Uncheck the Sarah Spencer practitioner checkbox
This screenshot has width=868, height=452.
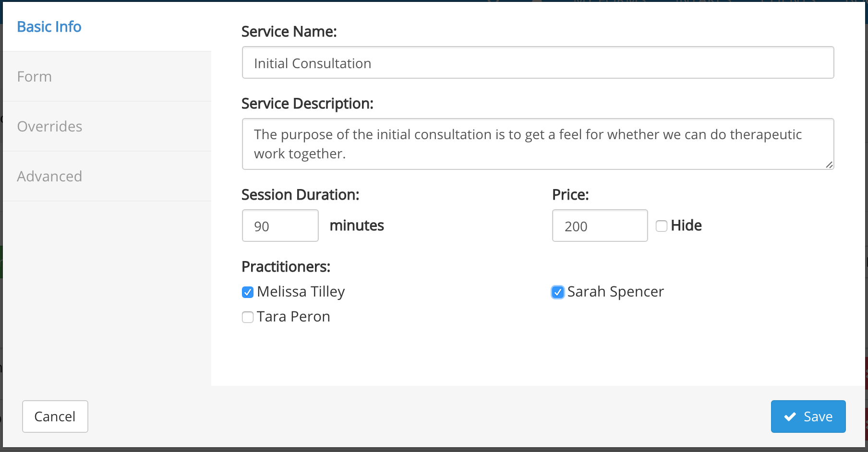557,292
